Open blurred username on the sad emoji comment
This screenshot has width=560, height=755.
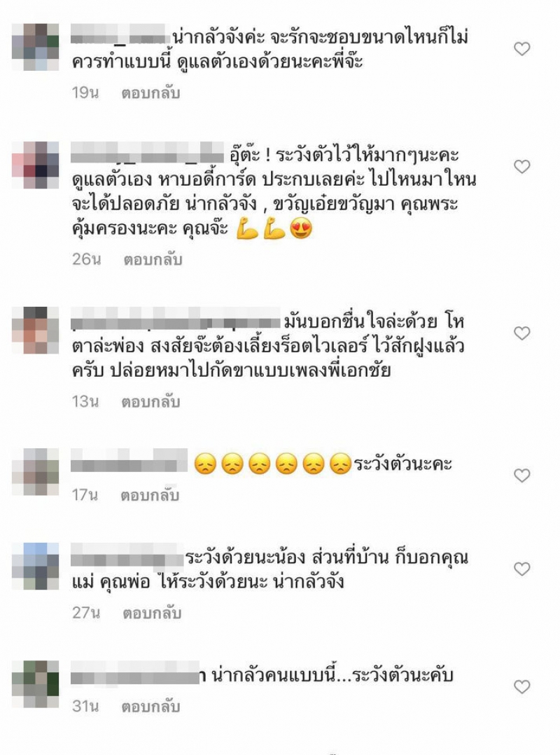click(129, 462)
